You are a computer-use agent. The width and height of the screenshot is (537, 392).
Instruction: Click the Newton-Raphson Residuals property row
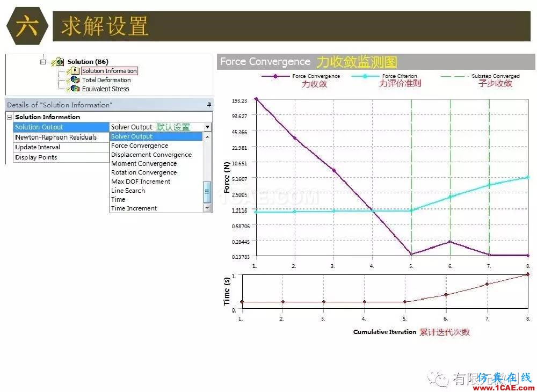pos(61,137)
